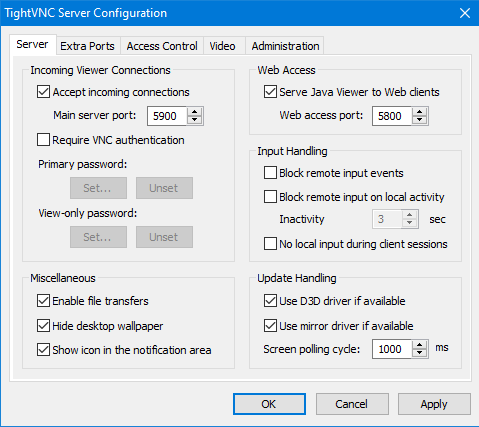Click Set for View-only password

pos(98,237)
